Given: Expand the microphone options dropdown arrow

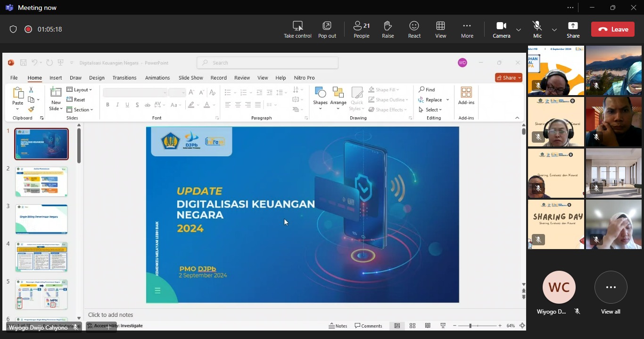Looking at the screenshot, I should pos(554,30).
